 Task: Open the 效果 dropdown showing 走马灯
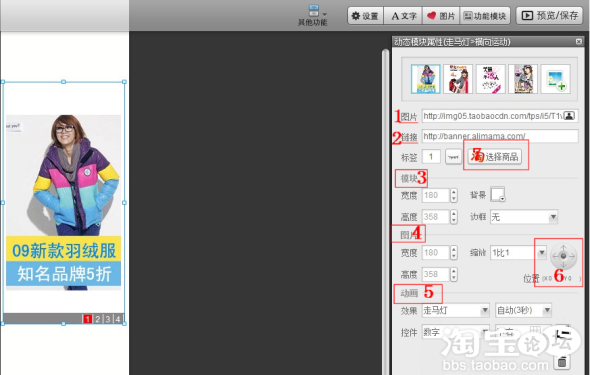[x=455, y=310]
